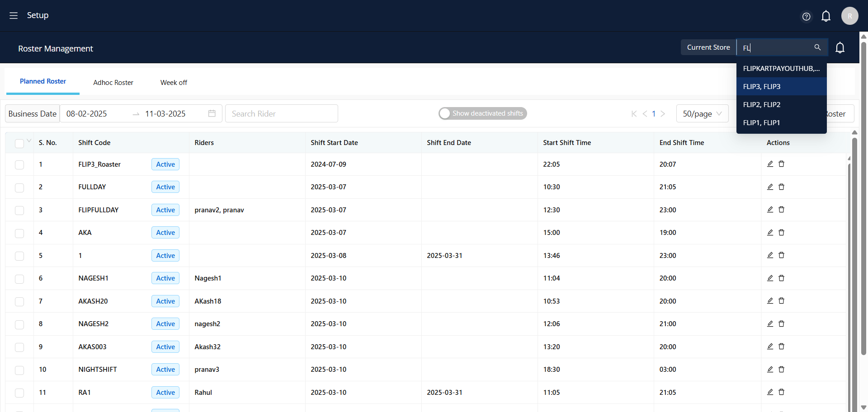The image size is (868, 412).
Task: Open the help question mark icon
Action: click(806, 17)
